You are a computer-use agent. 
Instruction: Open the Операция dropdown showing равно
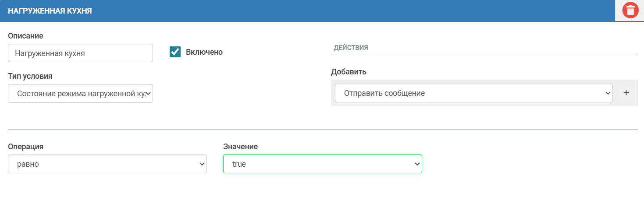(107, 164)
